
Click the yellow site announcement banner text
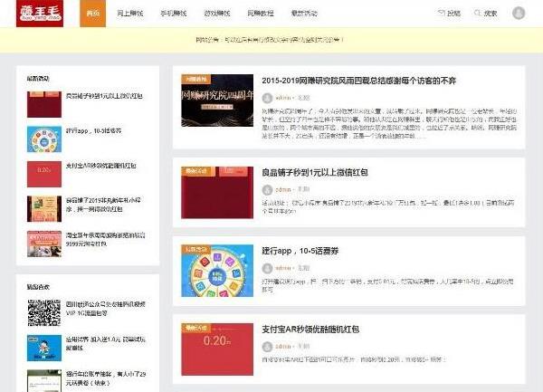[270, 40]
